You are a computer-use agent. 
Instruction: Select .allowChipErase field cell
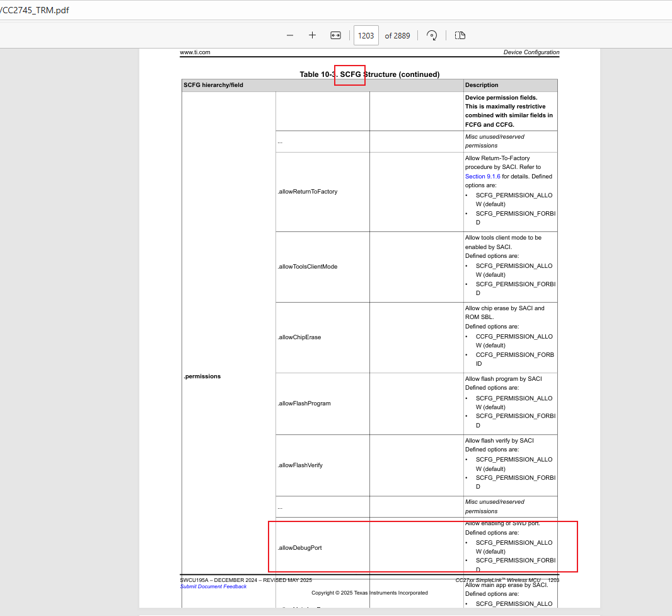[x=322, y=337]
